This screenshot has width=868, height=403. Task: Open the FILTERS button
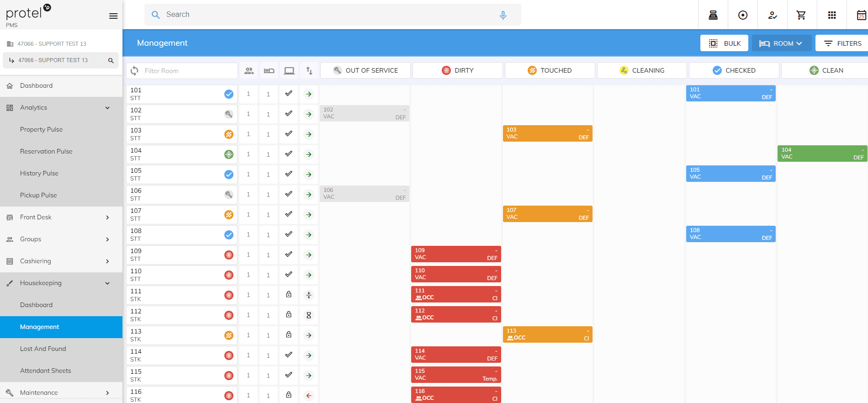click(842, 43)
